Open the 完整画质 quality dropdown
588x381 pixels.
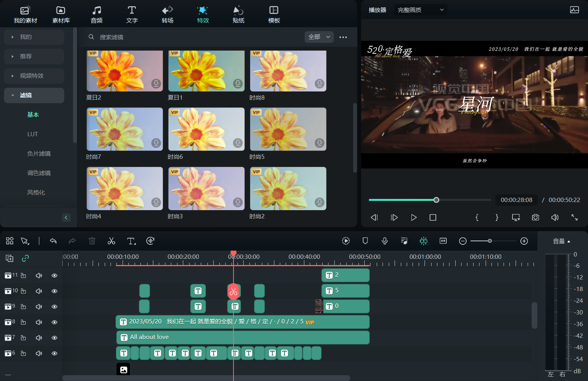pyautogui.click(x=420, y=10)
